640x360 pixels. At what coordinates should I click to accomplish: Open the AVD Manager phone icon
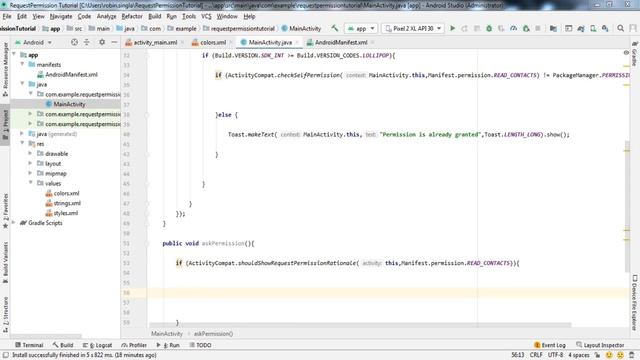[593, 28]
